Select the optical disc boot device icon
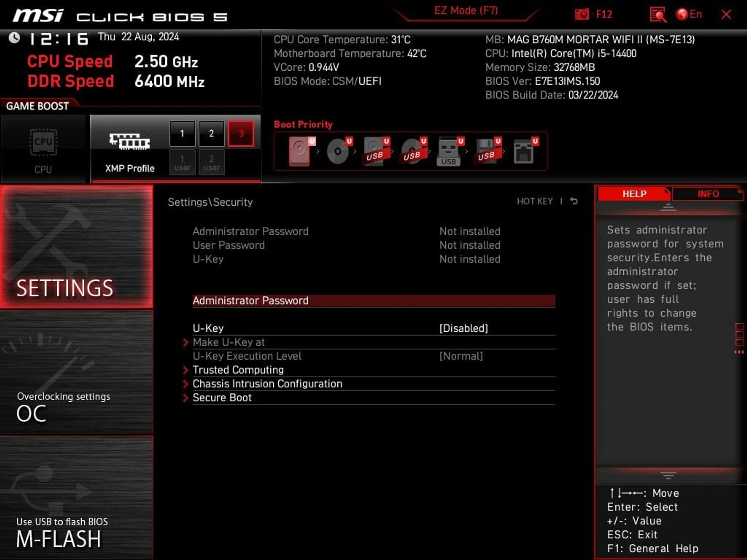Viewport: 747px width, 560px height. pos(339,151)
